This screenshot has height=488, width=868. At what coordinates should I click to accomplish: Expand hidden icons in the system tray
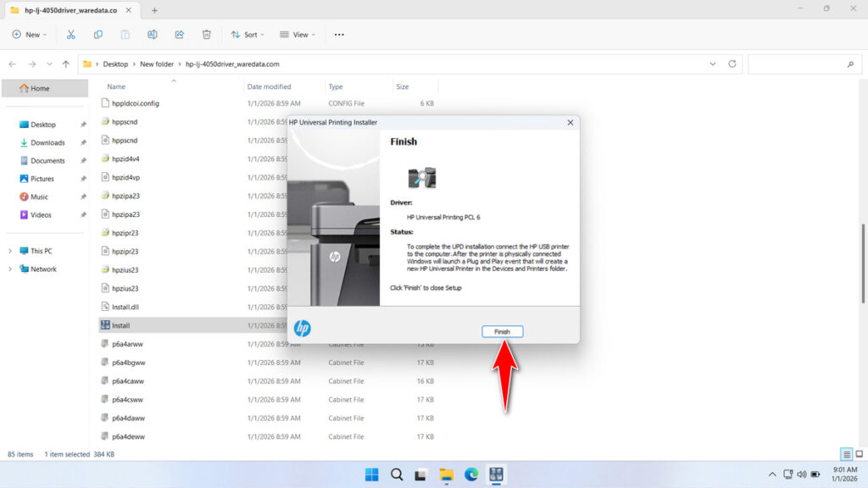(x=772, y=474)
